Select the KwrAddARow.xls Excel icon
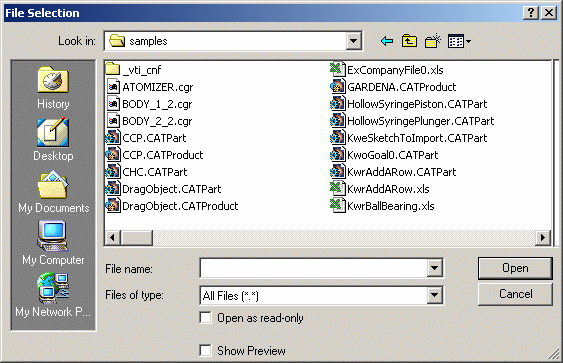The width and height of the screenshot is (563, 363). pos(337,189)
